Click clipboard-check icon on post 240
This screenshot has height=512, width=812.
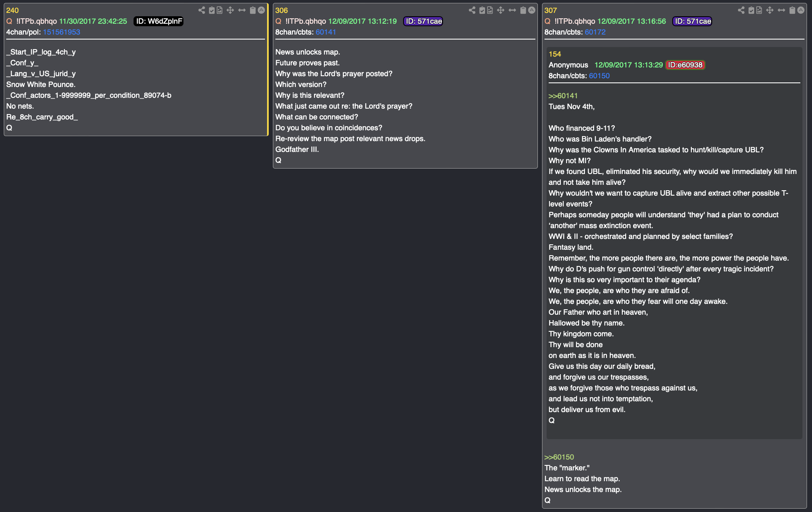(212, 10)
